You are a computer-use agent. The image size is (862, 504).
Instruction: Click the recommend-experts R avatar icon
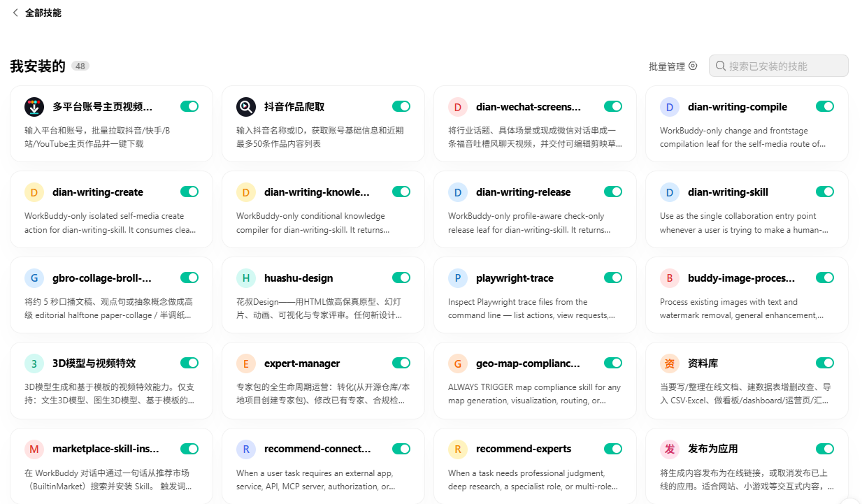[x=458, y=449]
